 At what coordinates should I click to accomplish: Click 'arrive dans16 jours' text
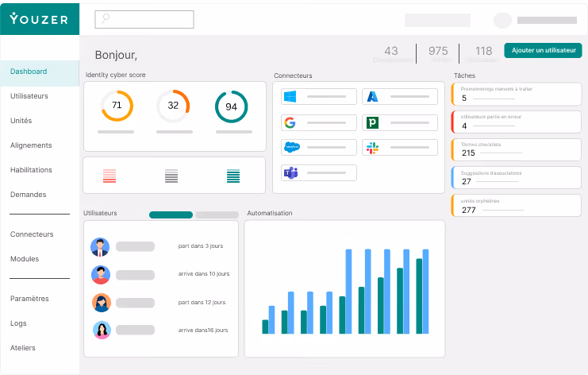point(203,330)
